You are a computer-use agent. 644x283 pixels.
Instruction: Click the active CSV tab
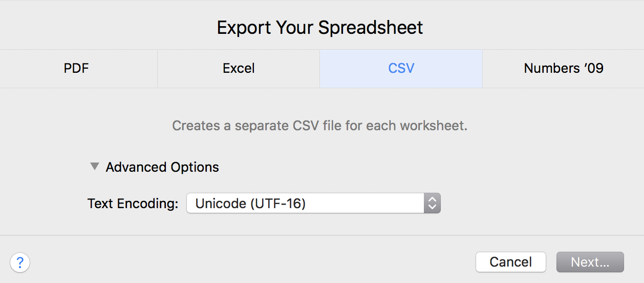(401, 69)
